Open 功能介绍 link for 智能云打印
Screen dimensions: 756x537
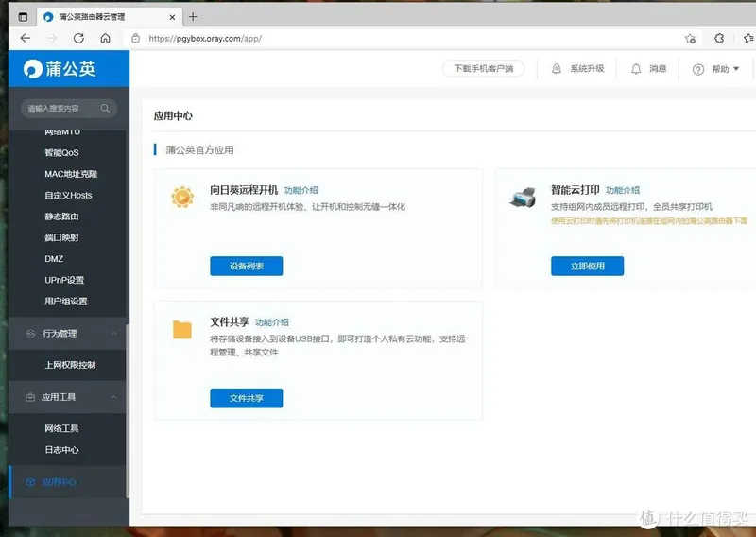pos(623,190)
